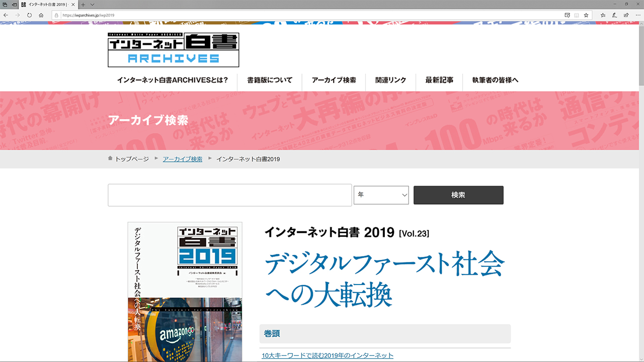Click the home icon in breadcrumb
The image size is (644, 362).
point(110,158)
